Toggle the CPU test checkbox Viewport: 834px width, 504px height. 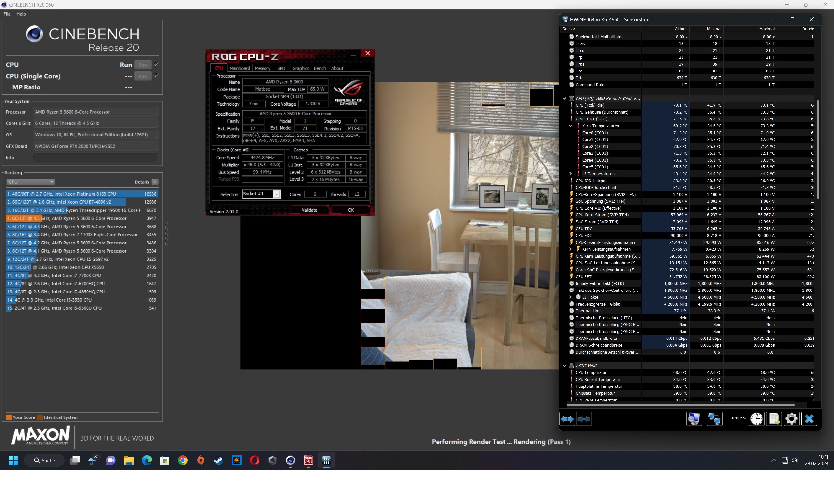pos(156,64)
